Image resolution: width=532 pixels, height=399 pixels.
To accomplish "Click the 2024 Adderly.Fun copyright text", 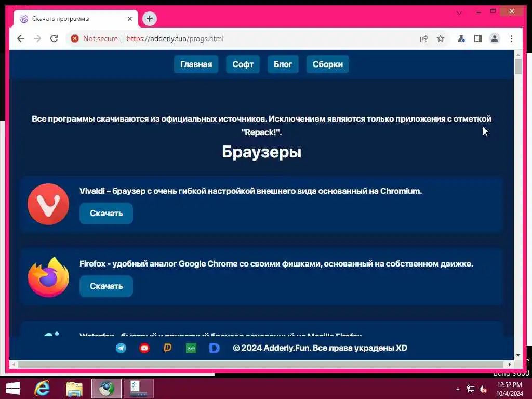I will 320,348.
